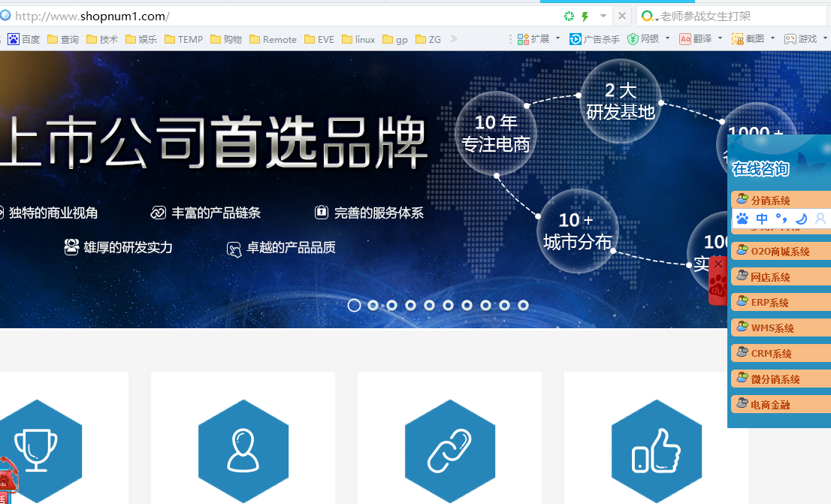Viewport: 831px width, 504px height.
Task: Open the ZG bookmark folder
Action: click(428, 39)
